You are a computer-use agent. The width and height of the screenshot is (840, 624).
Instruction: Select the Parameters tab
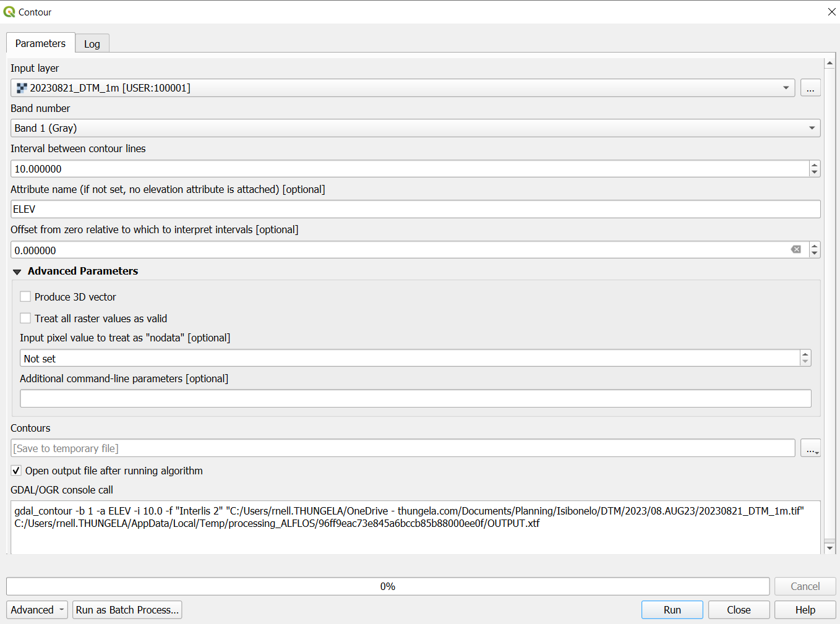[x=40, y=43]
